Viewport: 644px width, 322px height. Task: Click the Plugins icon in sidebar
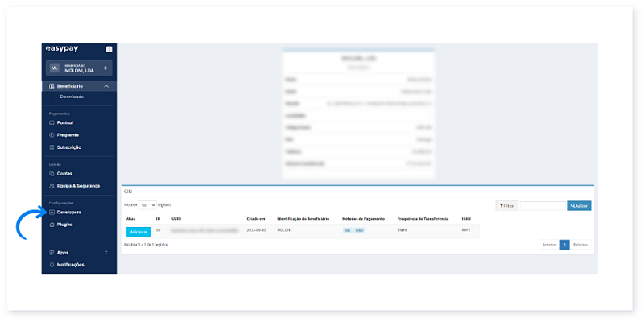point(52,225)
